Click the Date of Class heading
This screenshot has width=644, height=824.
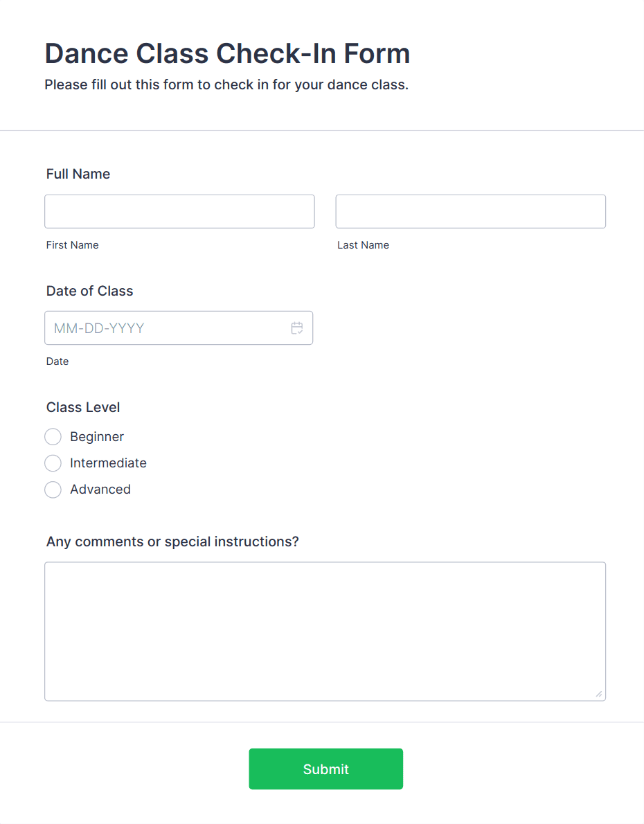(x=89, y=291)
